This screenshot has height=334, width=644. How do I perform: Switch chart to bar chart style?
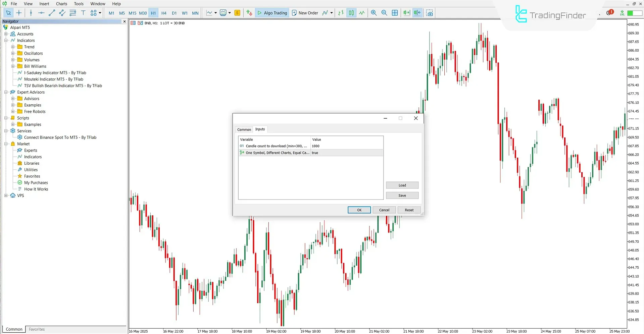341,13
